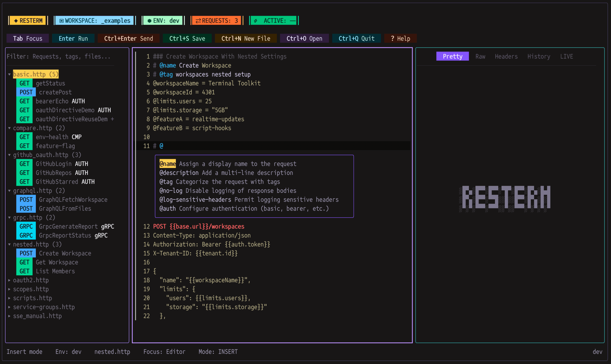Click the ? Help button
The width and height of the screenshot is (611, 364).
[x=400, y=38]
